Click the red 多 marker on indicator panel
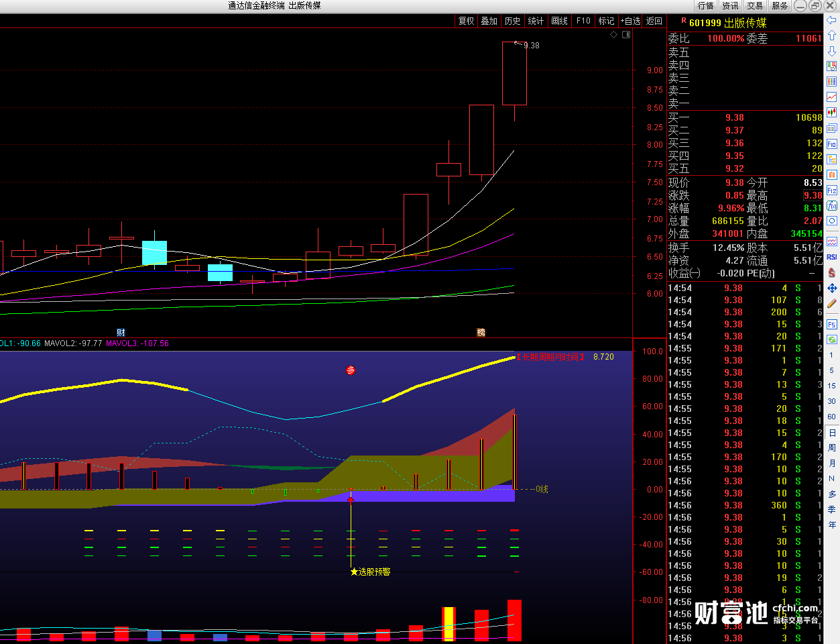840x644 pixels. point(350,370)
